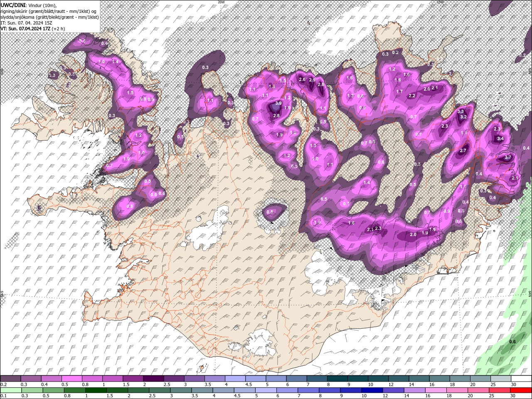Viewport: 532px width, 399px height.
Task: Select the bright pink 0.5 snow legend swatch
Action: point(72,379)
